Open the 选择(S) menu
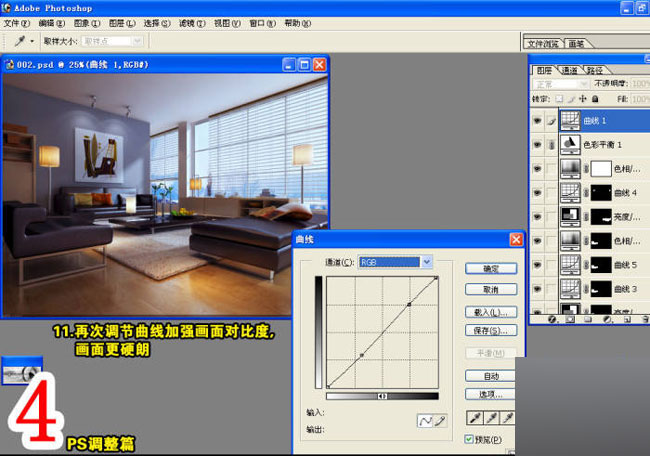 click(157, 23)
